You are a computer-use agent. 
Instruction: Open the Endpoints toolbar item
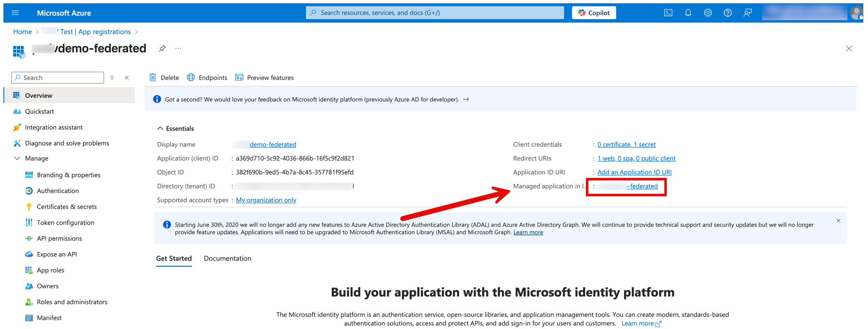tap(207, 78)
